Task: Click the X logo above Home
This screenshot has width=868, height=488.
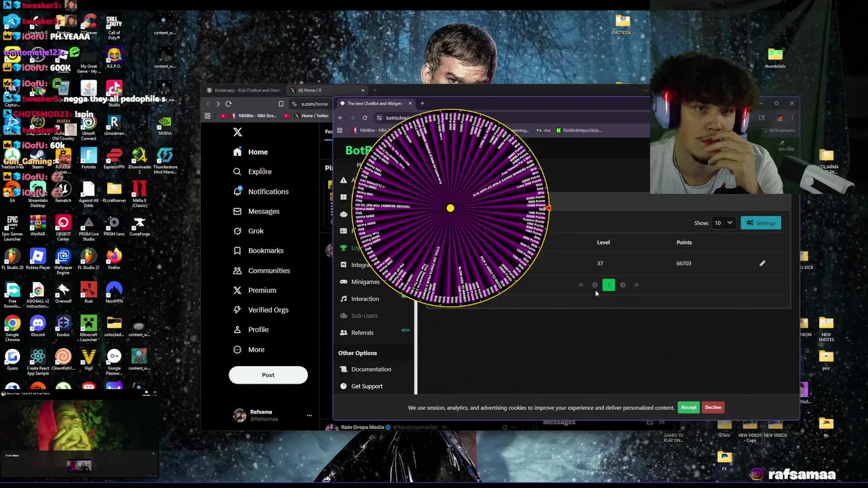Action: tap(237, 132)
